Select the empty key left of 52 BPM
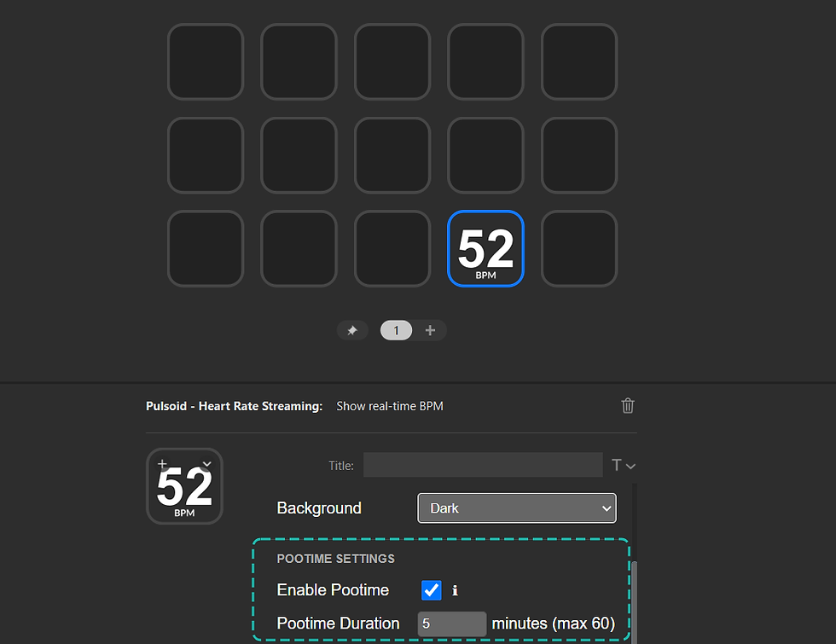This screenshot has width=836, height=644. pyautogui.click(x=392, y=249)
